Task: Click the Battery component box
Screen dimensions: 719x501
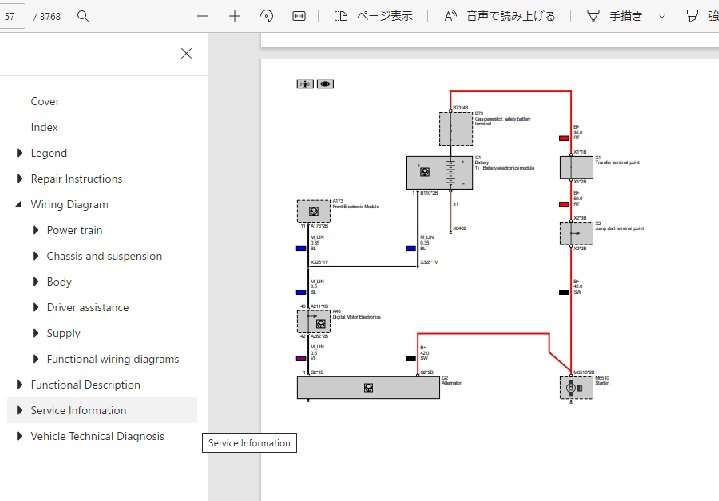Action: (439, 172)
